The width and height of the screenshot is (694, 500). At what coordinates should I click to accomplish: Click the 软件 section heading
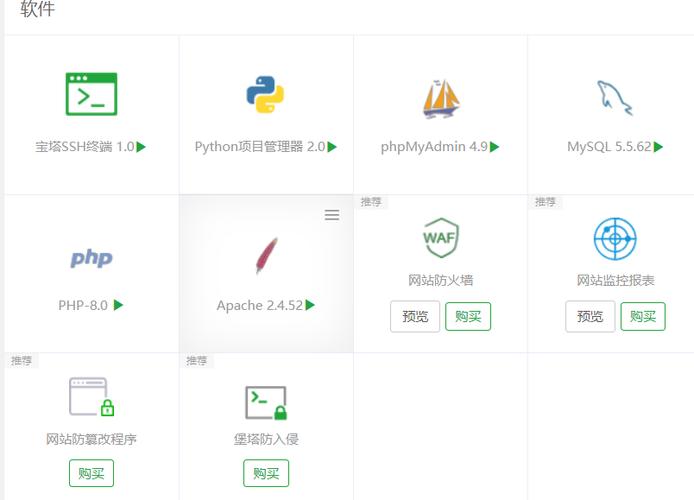click(x=37, y=9)
